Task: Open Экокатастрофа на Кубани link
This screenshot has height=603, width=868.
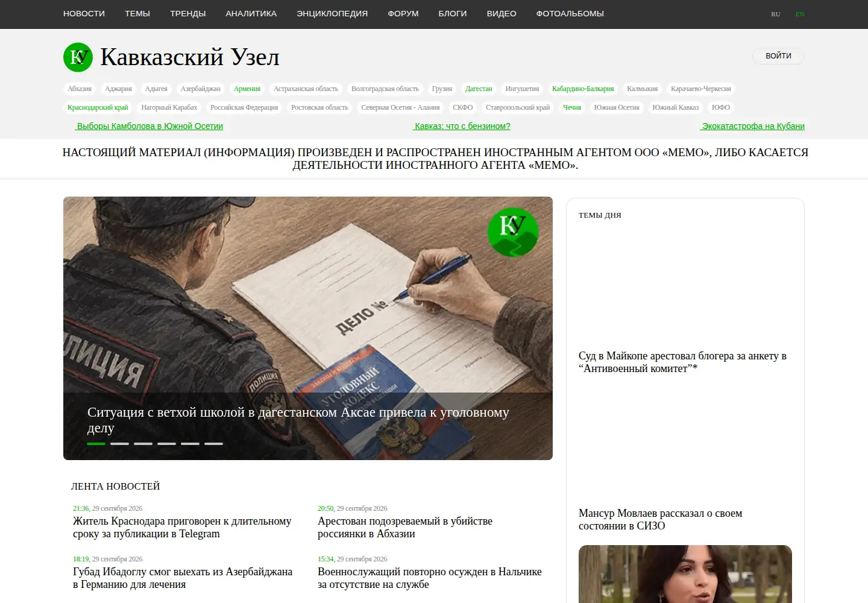Action: pos(753,126)
